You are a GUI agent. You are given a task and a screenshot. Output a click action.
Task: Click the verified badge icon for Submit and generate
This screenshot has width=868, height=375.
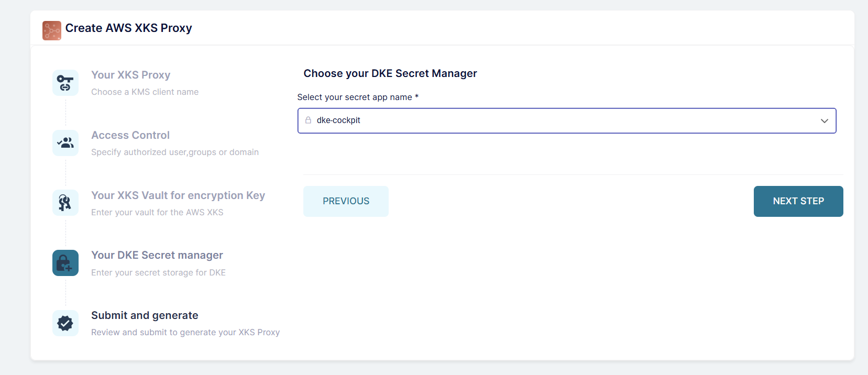(x=65, y=323)
